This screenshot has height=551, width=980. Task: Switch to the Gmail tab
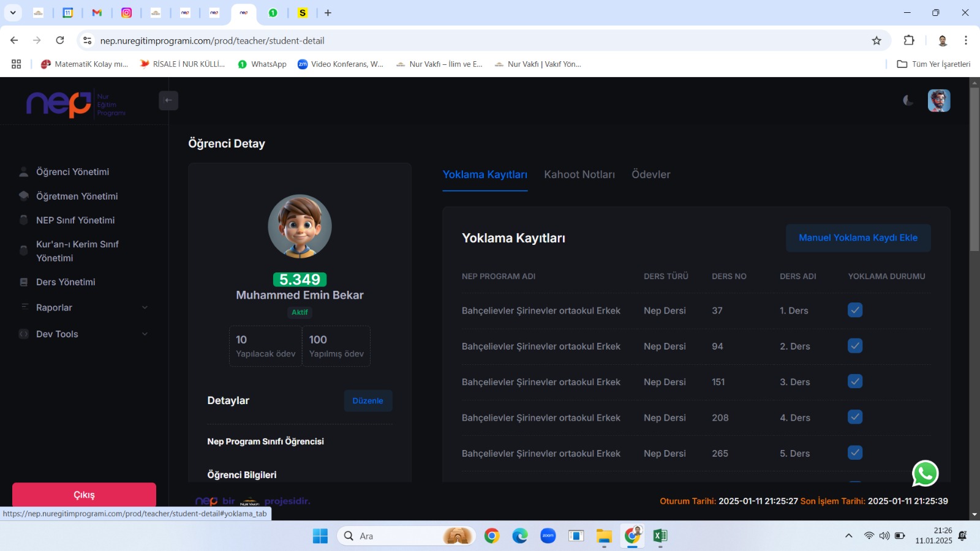click(97, 12)
